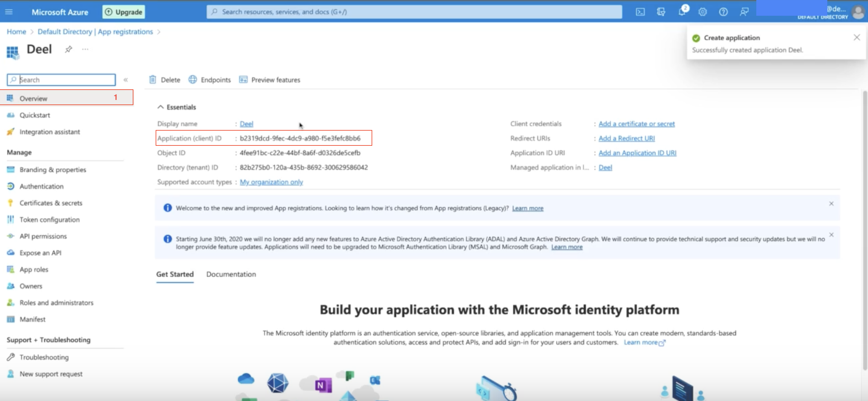Dismiss the Create application notification
The width and height of the screenshot is (868, 401).
857,37
